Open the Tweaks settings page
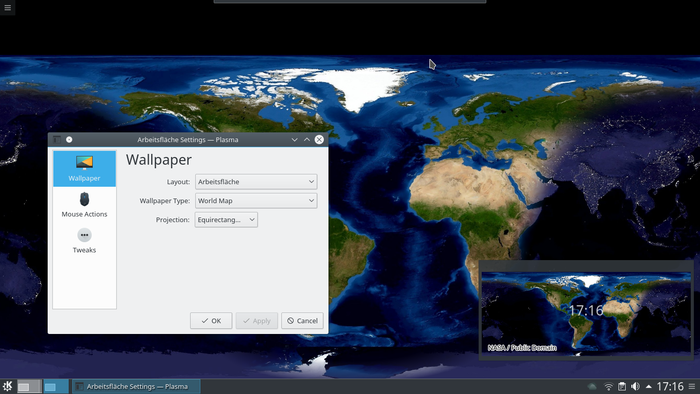The width and height of the screenshot is (700, 394). (x=84, y=241)
